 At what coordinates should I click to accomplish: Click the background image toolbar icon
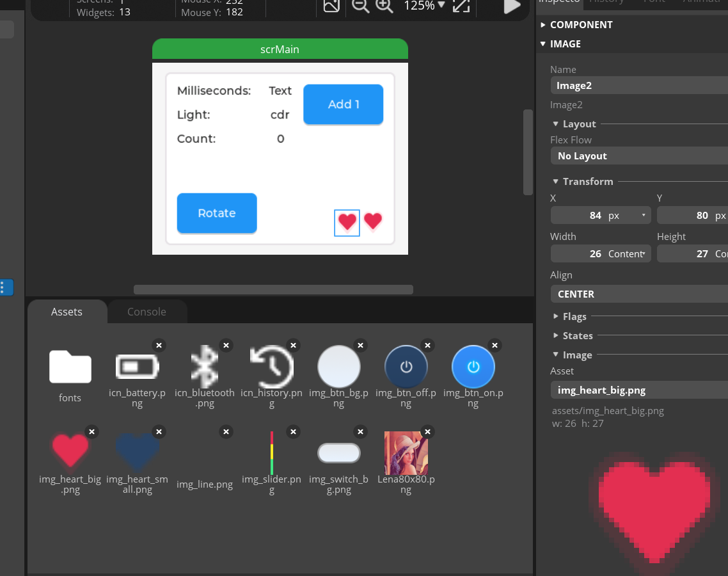tap(331, 5)
